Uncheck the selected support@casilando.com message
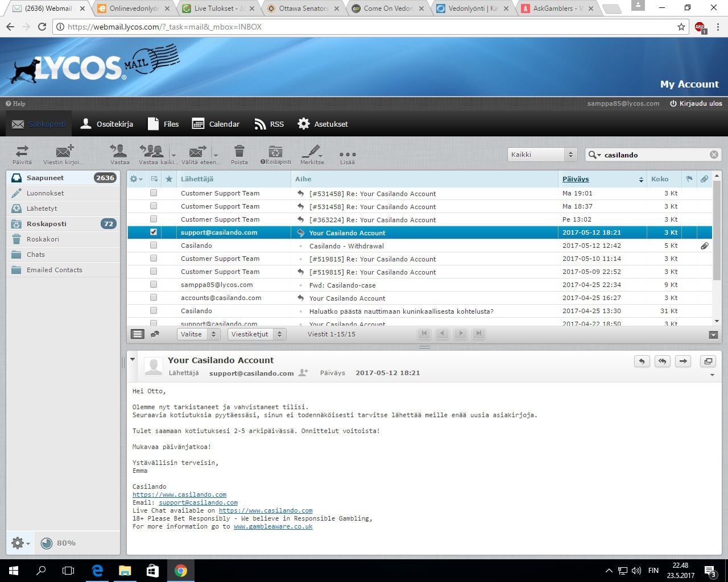 click(x=154, y=232)
